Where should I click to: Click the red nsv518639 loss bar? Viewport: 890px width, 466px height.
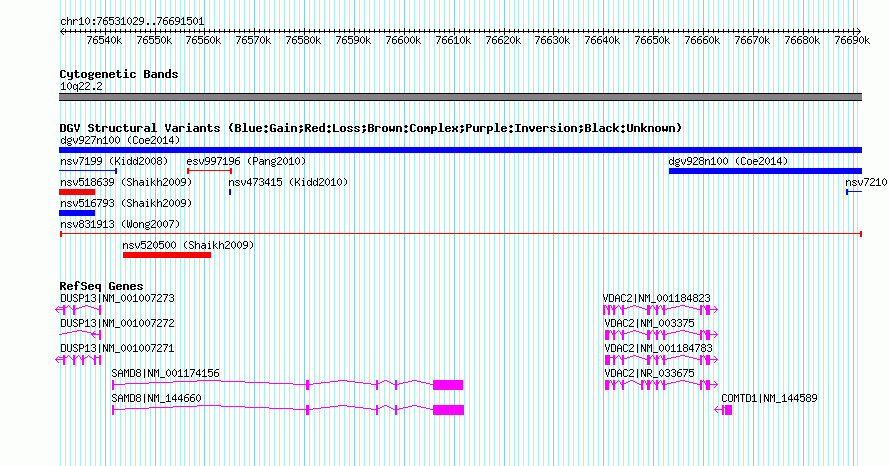click(x=77, y=192)
